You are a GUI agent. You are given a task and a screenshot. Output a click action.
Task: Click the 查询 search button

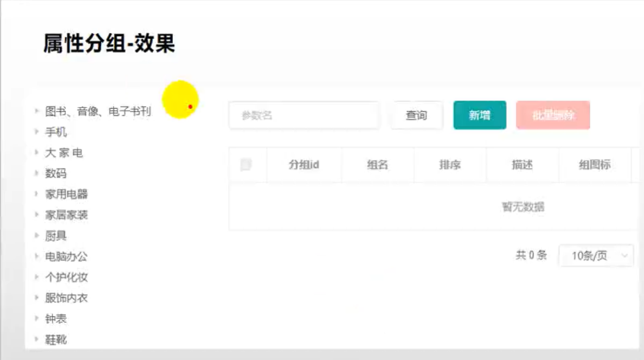click(x=416, y=115)
